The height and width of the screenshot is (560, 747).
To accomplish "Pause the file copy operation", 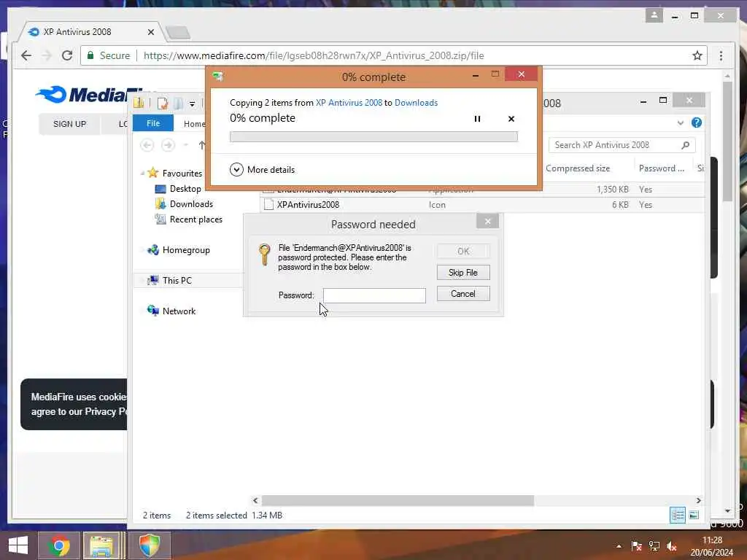I will [x=477, y=119].
